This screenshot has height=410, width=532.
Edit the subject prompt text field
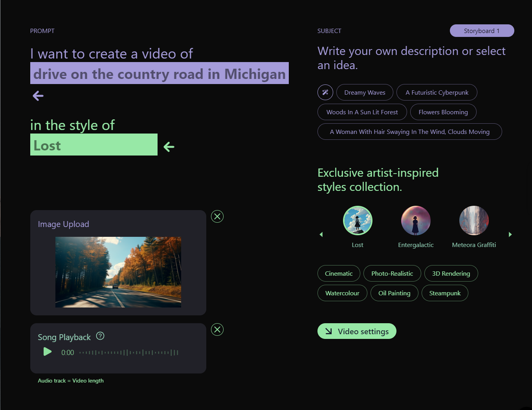(x=160, y=73)
